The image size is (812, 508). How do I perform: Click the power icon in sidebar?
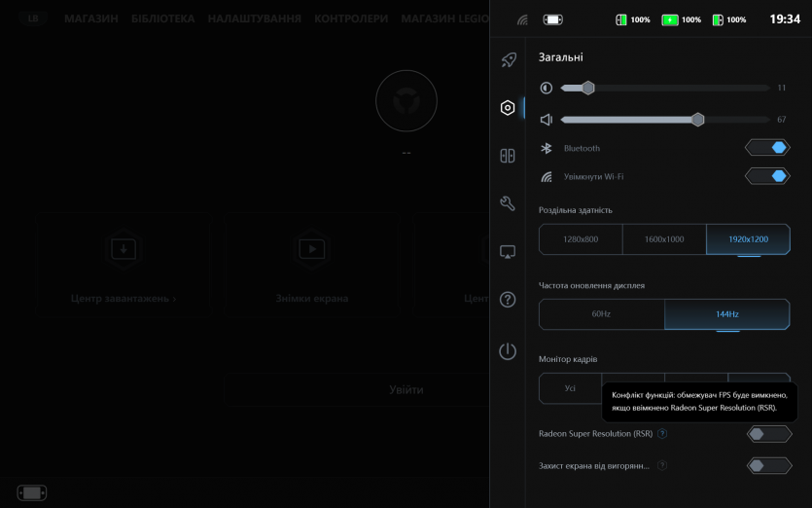coord(508,351)
